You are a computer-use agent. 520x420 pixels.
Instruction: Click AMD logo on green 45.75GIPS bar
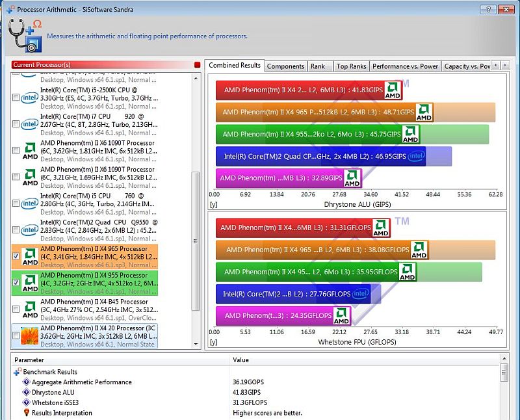coord(410,135)
